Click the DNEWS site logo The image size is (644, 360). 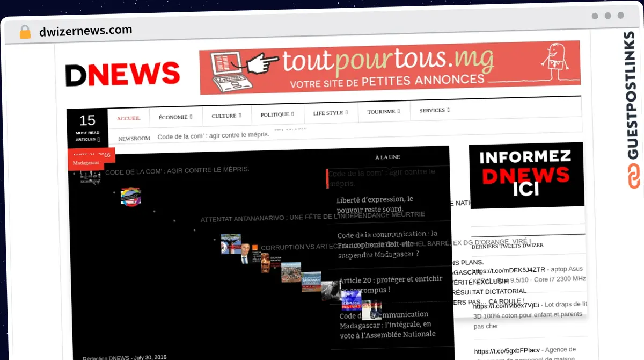(122, 74)
